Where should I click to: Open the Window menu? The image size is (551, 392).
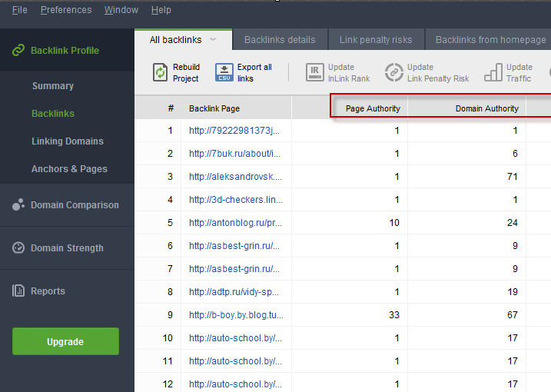point(121,10)
